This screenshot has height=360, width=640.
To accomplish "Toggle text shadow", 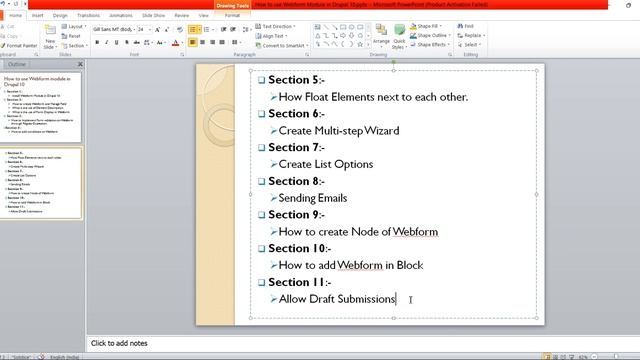I will (127, 42).
